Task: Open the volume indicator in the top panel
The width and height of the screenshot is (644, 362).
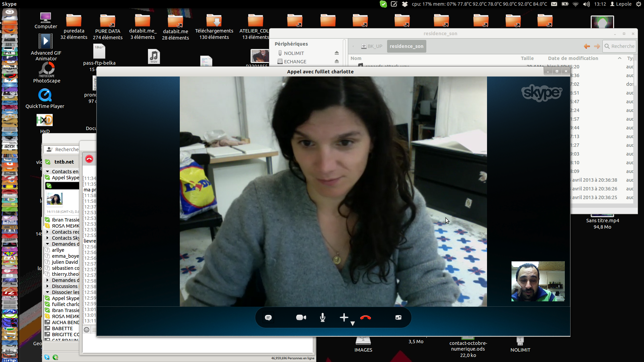Action: 586,4
